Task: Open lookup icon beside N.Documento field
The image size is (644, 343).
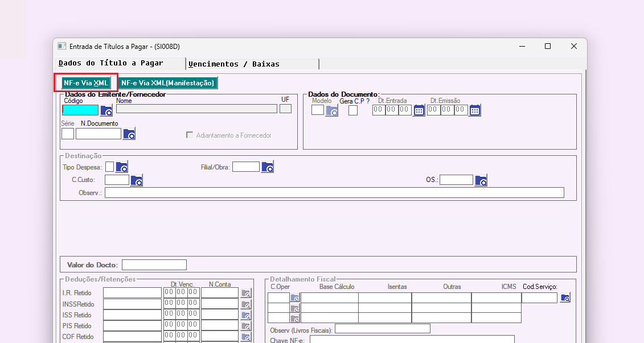Action: (x=129, y=134)
